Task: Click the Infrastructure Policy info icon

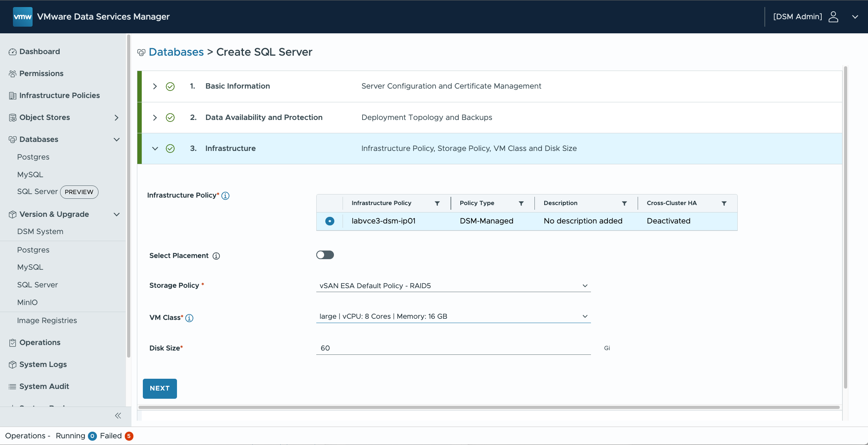Action: pyautogui.click(x=225, y=196)
